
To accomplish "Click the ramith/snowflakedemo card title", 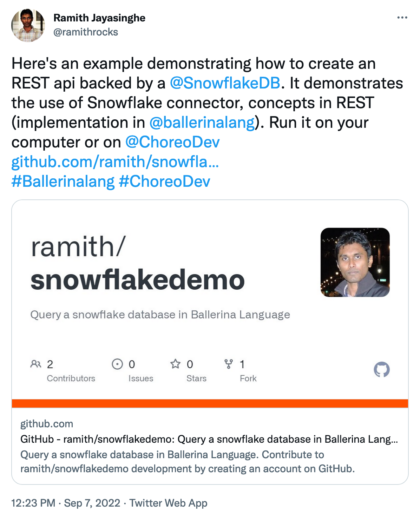I will tap(138, 263).
